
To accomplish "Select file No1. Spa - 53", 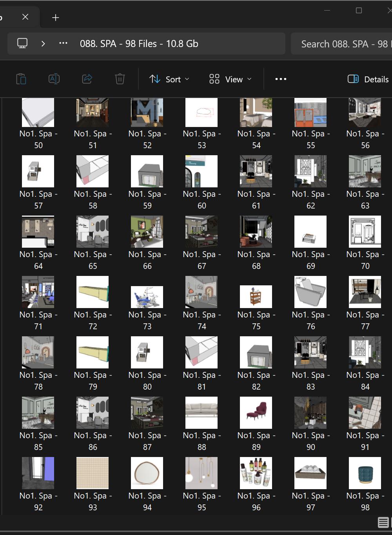I will 201,123.
